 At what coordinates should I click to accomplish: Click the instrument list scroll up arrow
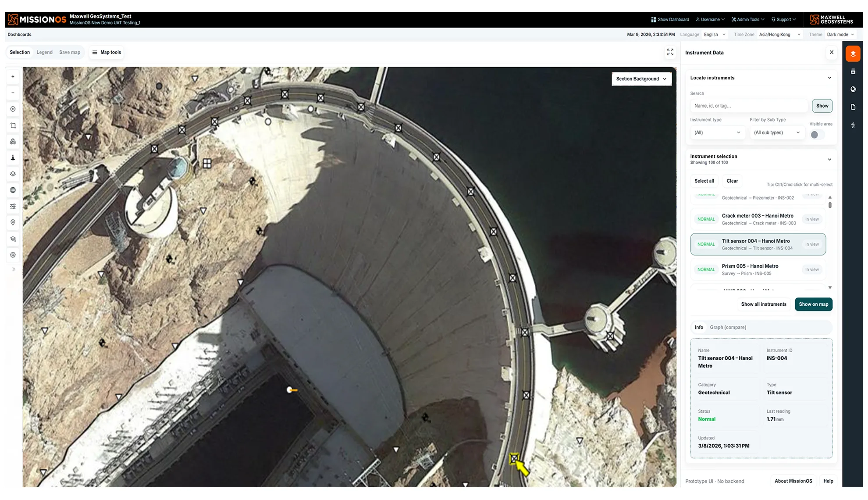830,197
